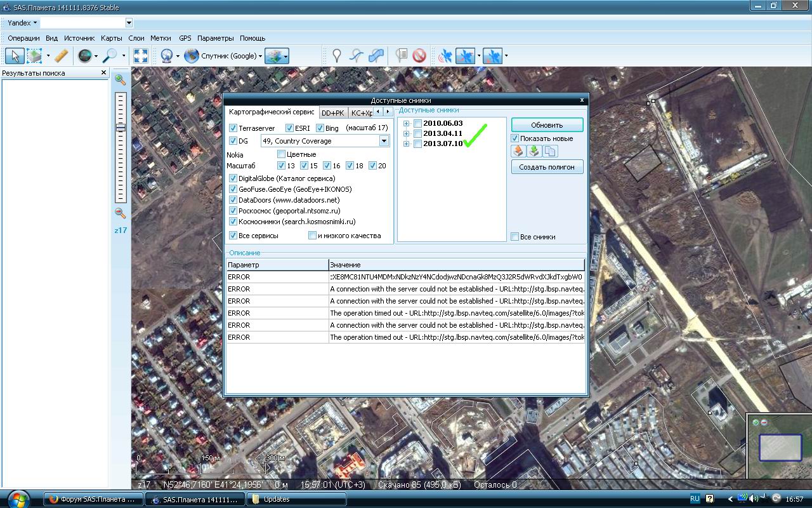Enable the Цветные checkbox

tap(281, 154)
